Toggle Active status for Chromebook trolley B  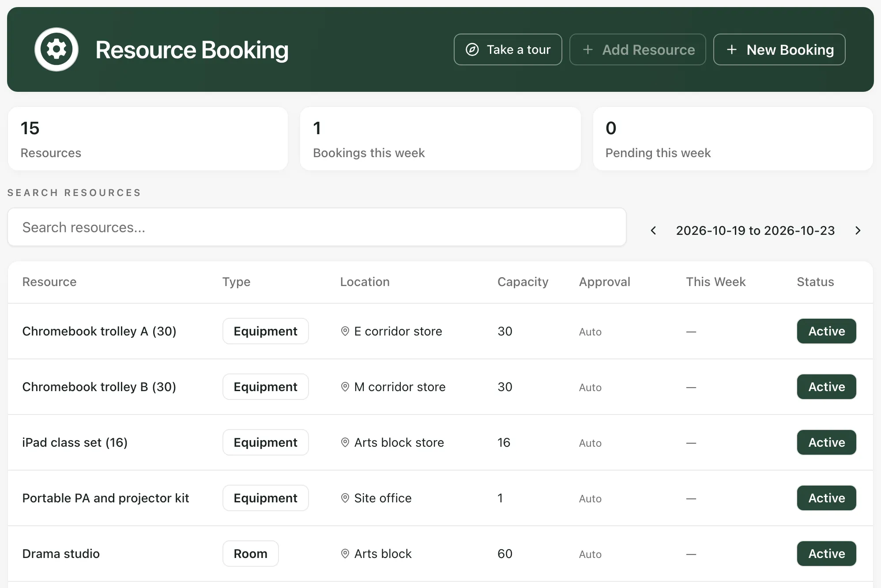pos(826,387)
